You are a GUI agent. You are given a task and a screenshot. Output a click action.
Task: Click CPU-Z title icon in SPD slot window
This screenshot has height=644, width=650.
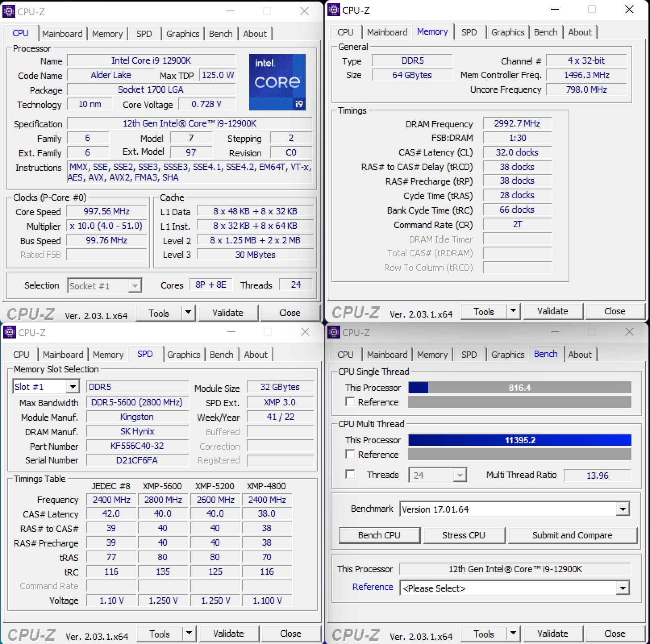click(10, 332)
